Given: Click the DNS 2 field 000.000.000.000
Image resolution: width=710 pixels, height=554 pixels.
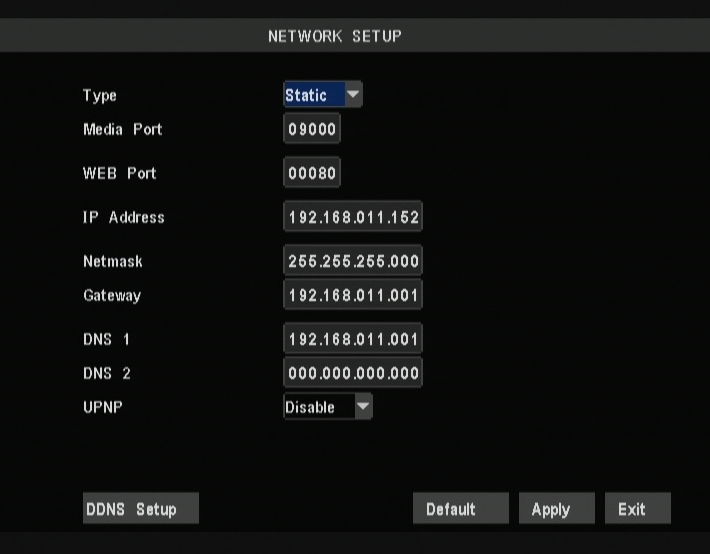Looking at the screenshot, I should pos(352,374).
